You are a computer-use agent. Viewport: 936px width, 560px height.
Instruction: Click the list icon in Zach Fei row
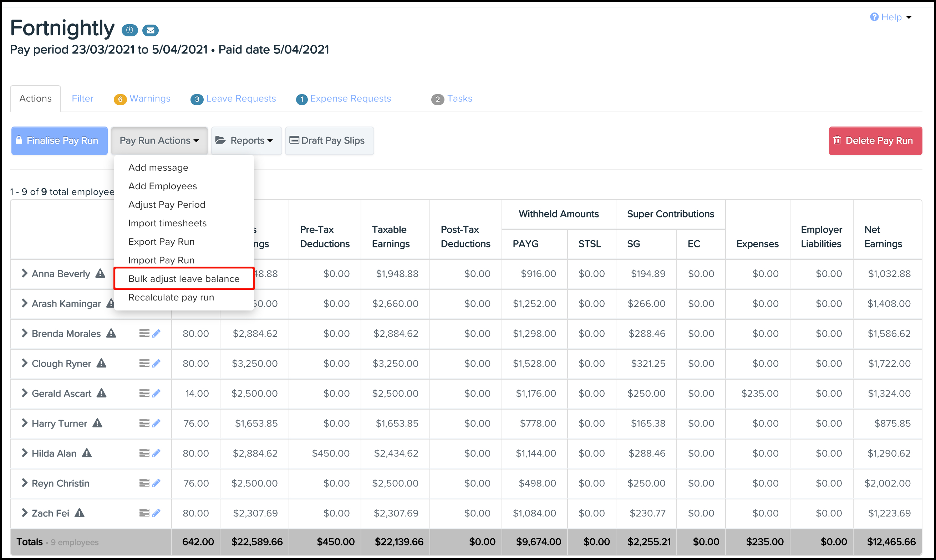click(144, 513)
